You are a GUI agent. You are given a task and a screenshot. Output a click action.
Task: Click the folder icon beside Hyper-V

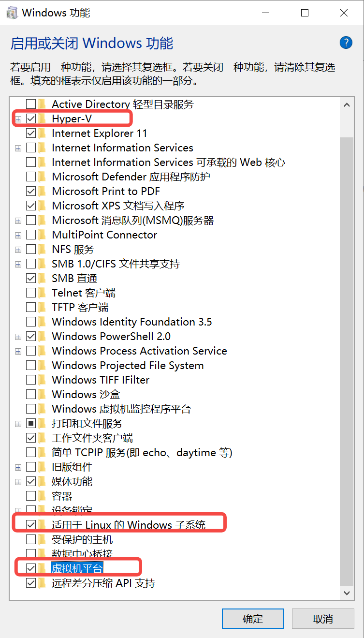[x=43, y=119]
